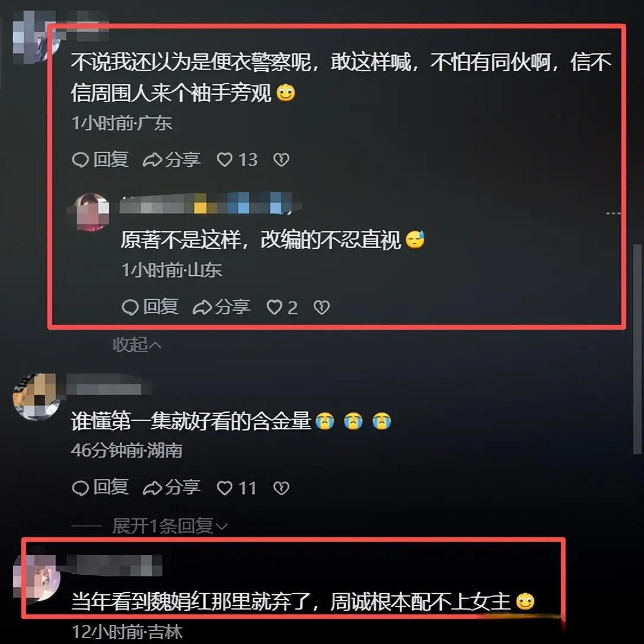Click the comment list scrollbar
The width and height of the screenshot is (644, 644).
click(x=637, y=349)
